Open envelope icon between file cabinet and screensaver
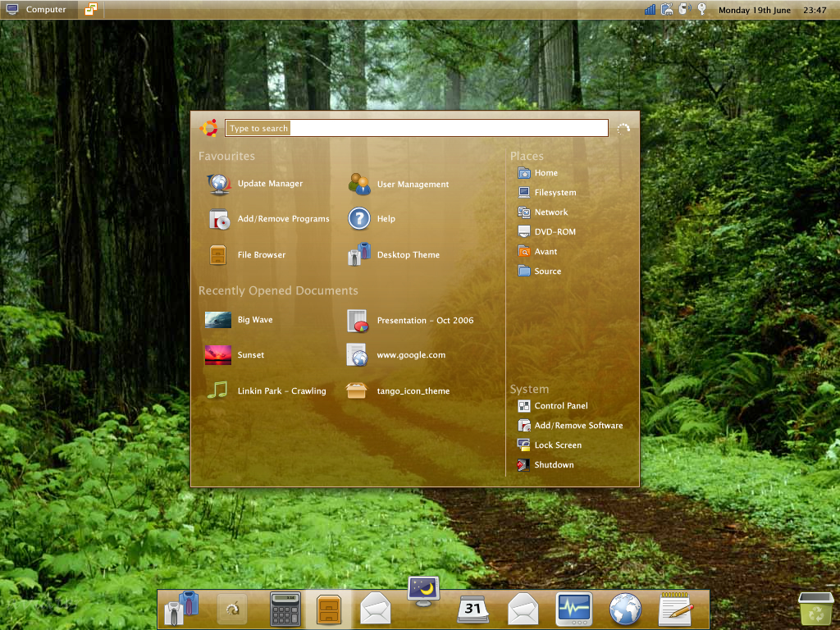 [376, 608]
